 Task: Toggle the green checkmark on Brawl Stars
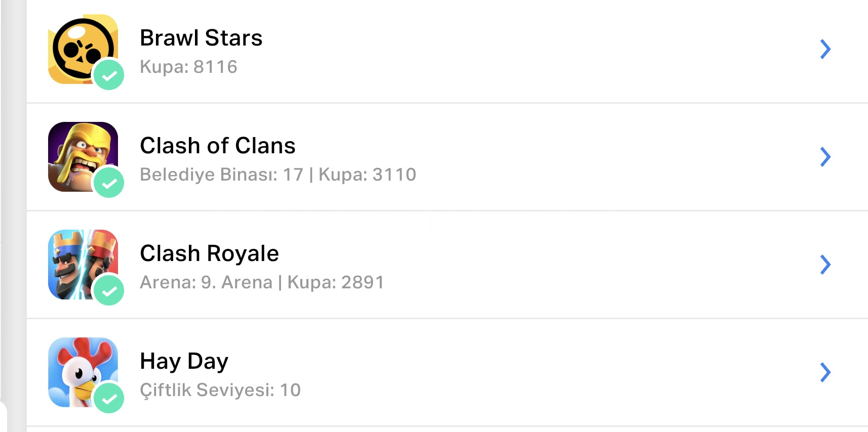[109, 75]
